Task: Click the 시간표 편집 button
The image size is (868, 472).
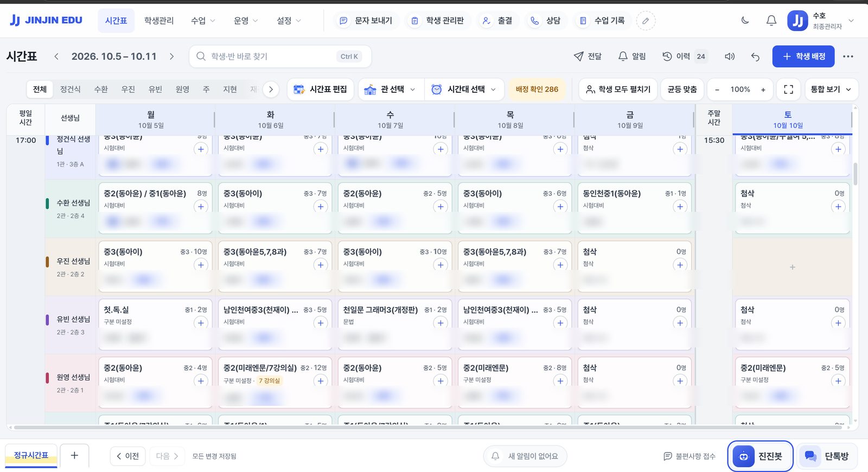Action: [x=321, y=90]
